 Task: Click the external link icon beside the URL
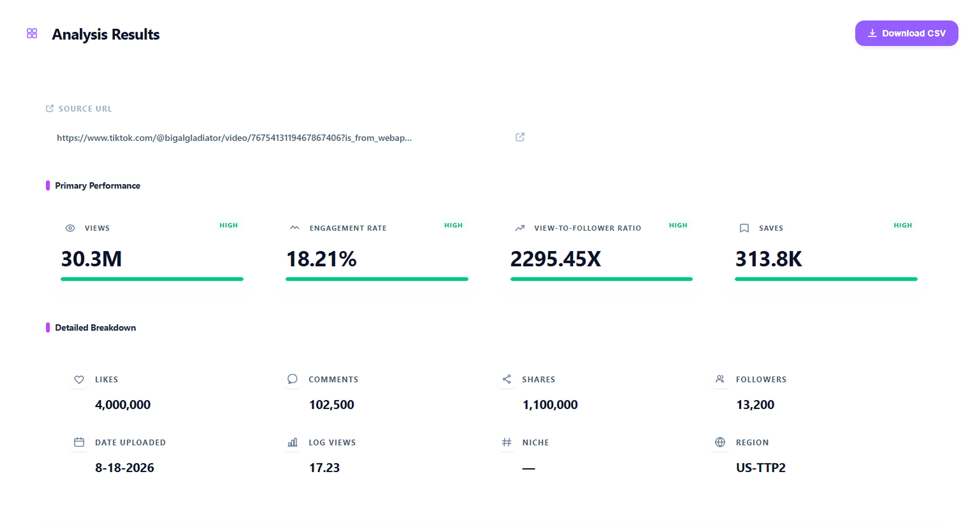(x=520, y=137)
